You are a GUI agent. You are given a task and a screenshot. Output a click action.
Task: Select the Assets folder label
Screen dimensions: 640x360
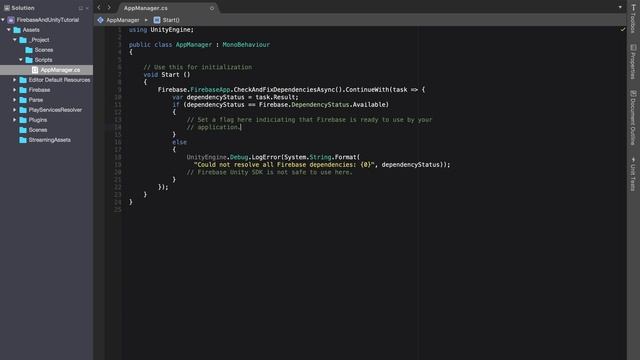click(x=31, y=30)
